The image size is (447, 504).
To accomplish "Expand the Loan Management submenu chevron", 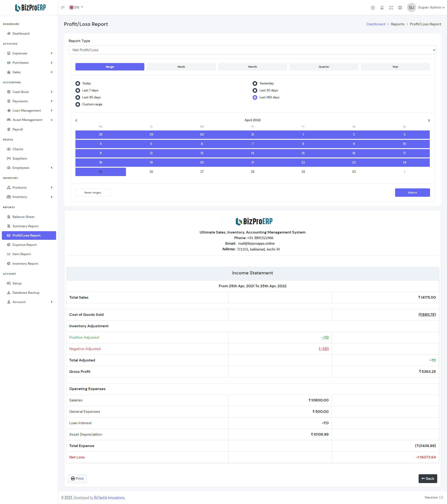I will (52, 110).
